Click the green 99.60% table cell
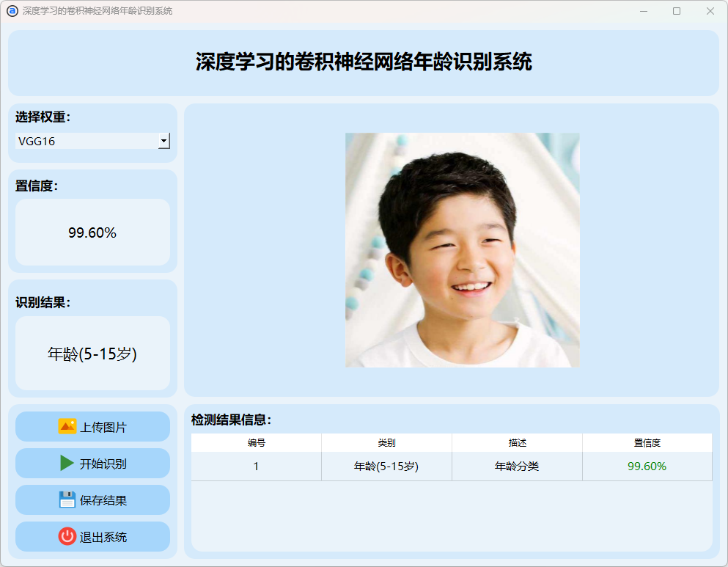The width and height of the screenshot is (728, 567). (x=647, y=467)
